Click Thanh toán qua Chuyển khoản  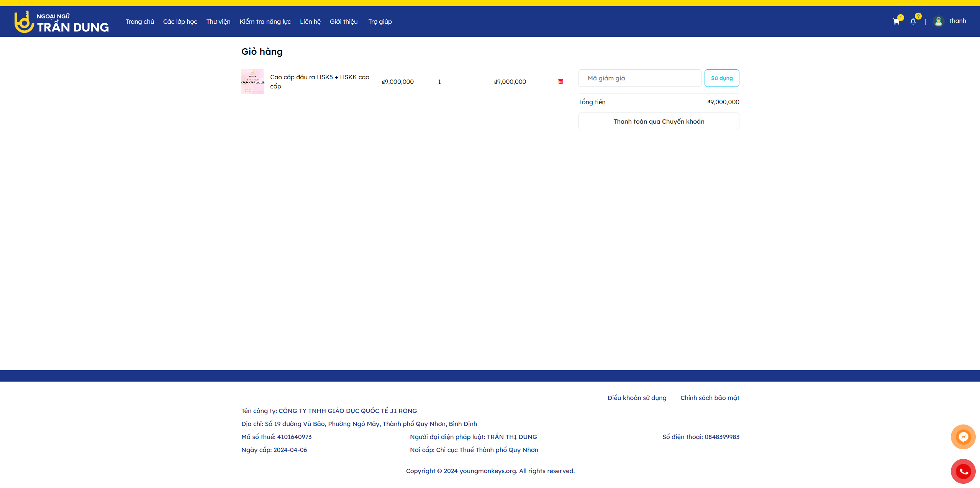[659, 121]
